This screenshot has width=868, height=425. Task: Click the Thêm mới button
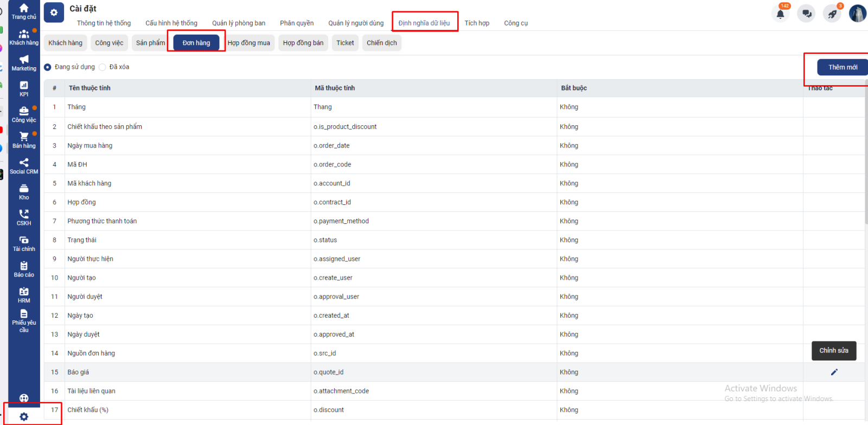pos(843,67)
